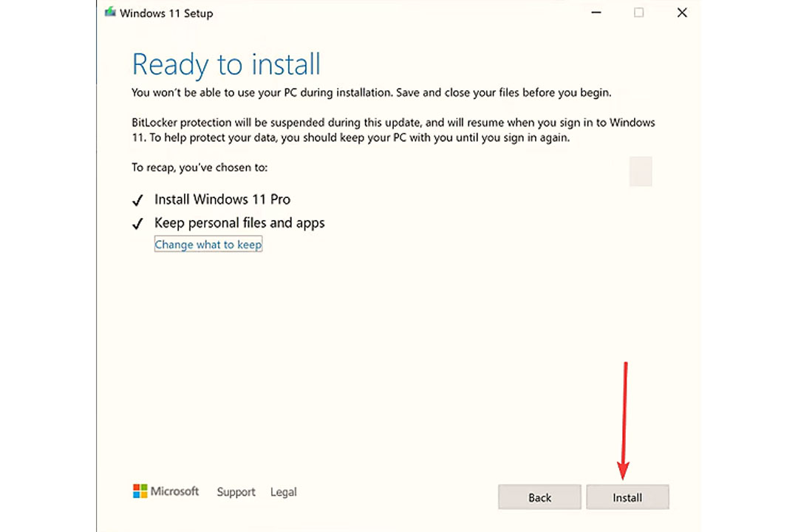798x532 pixels.
Task: Click the Save and close your files sentence
Action: (x=504, y=92)
